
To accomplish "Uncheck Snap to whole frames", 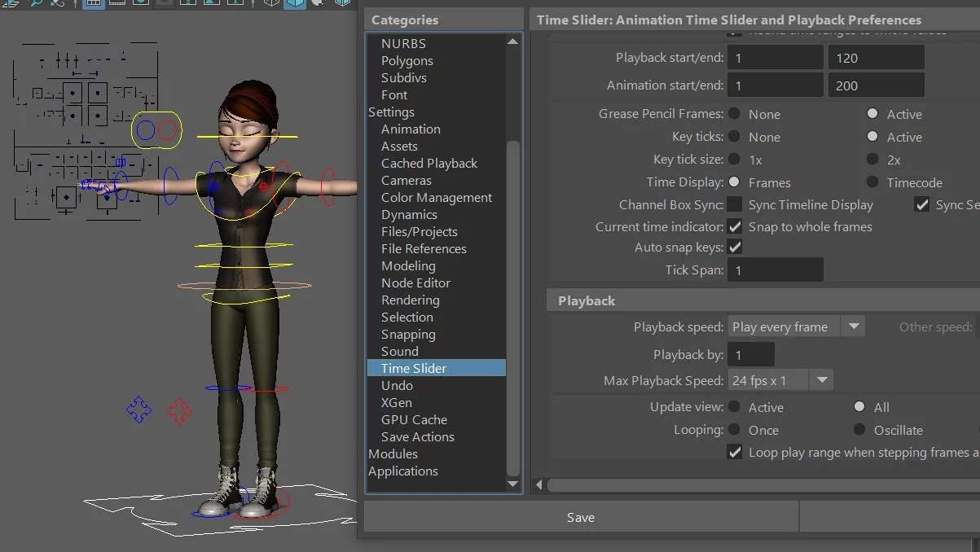I will (x=735, y=226).
